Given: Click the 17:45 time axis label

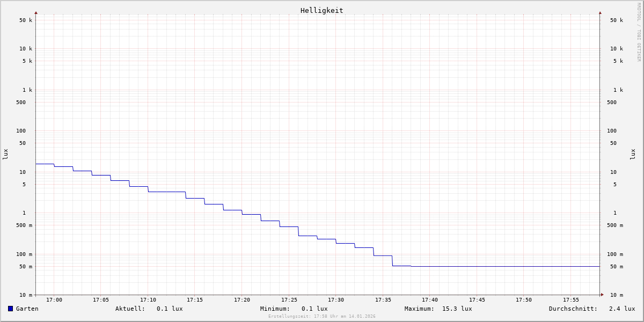Looking at the screenshot, I should (x=477, y=300).
